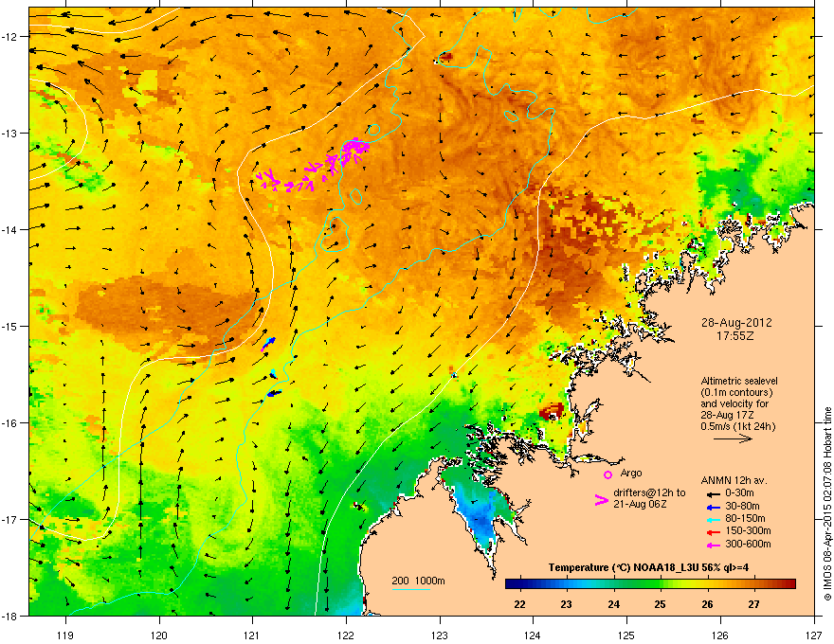Select the blue 30-80m arrow legend symbol
834x644 pixels.
pos(713,507)
